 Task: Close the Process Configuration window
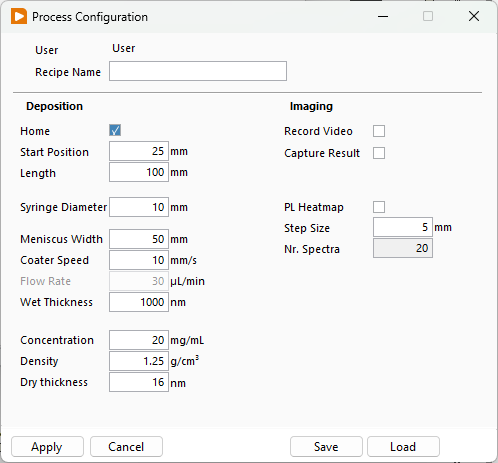(474, 16)
